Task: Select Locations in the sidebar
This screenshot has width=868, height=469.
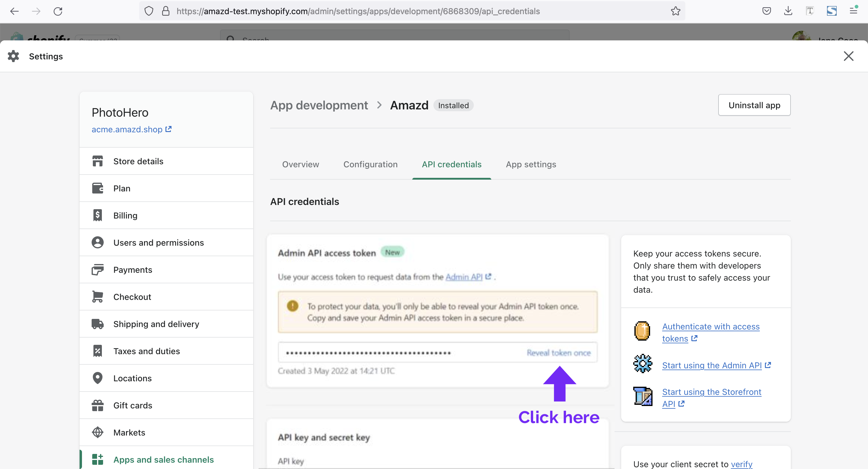Action: coord(166,378)
